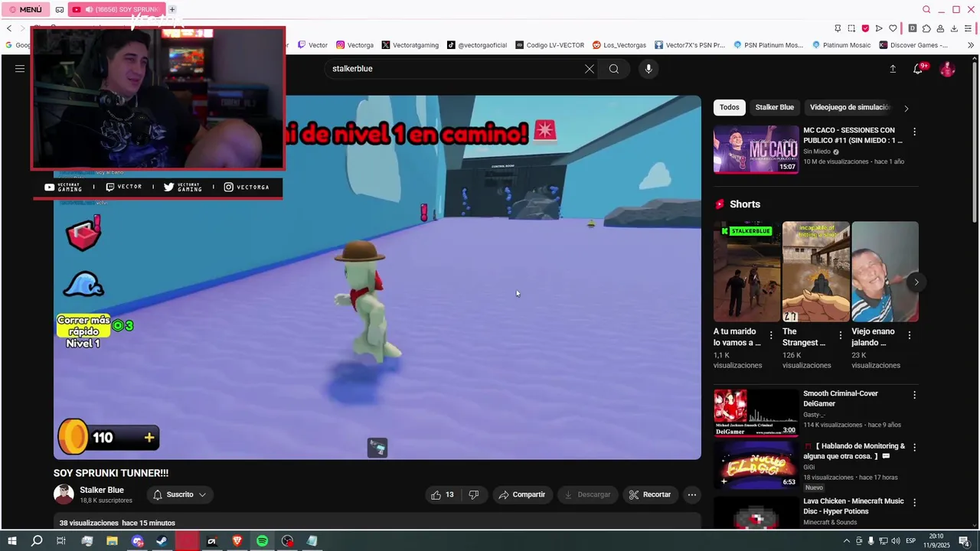This screenshot has width=980, height=551.
Task: Open Hablando de Monitoring video
Action: click(x=756, y=465)
